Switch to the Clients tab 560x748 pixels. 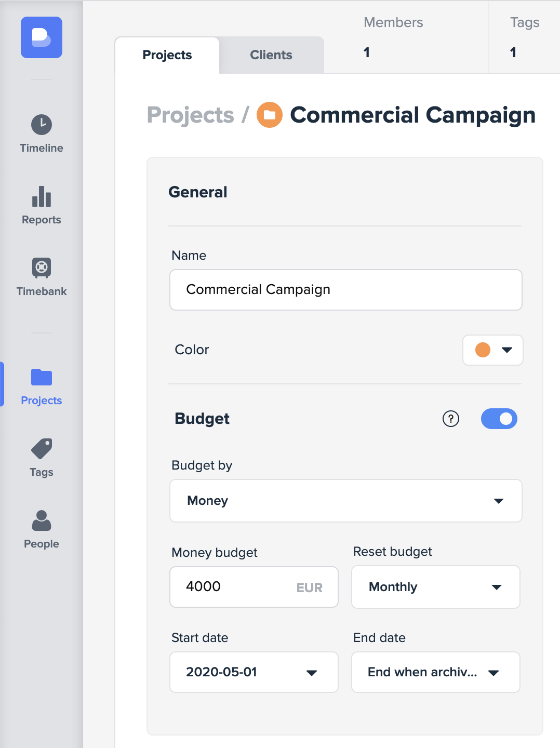(271, 55)
